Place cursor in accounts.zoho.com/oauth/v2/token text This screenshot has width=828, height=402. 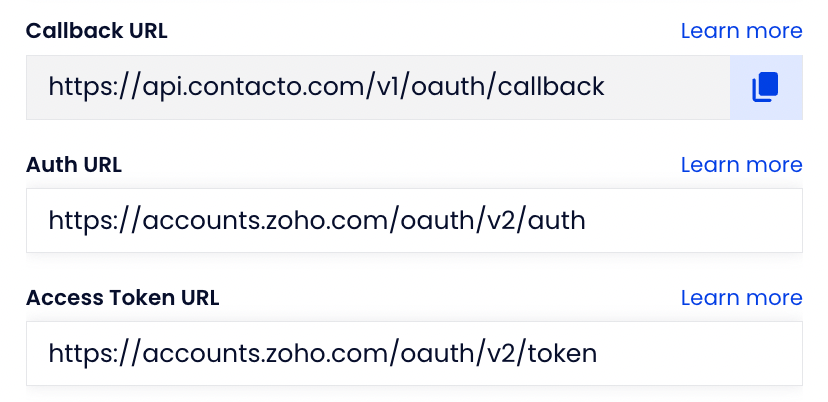point(323,353)
